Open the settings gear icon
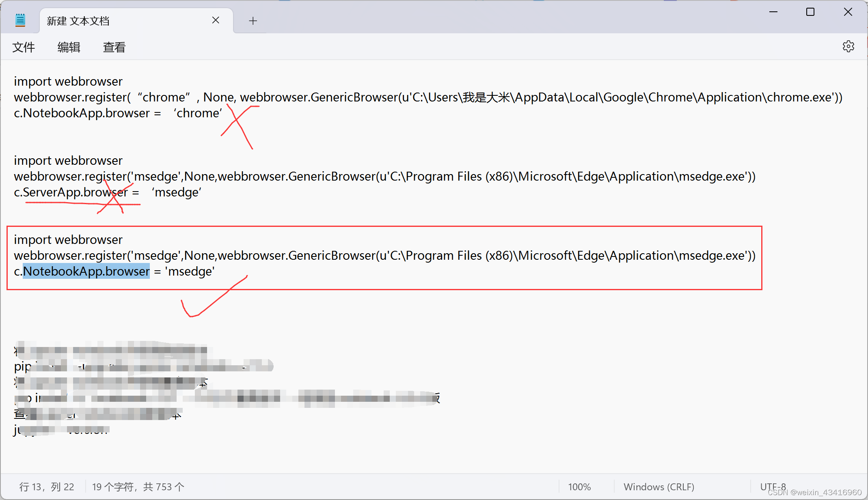This screenshot has height=500, width=868. click(x=848, y=47)
